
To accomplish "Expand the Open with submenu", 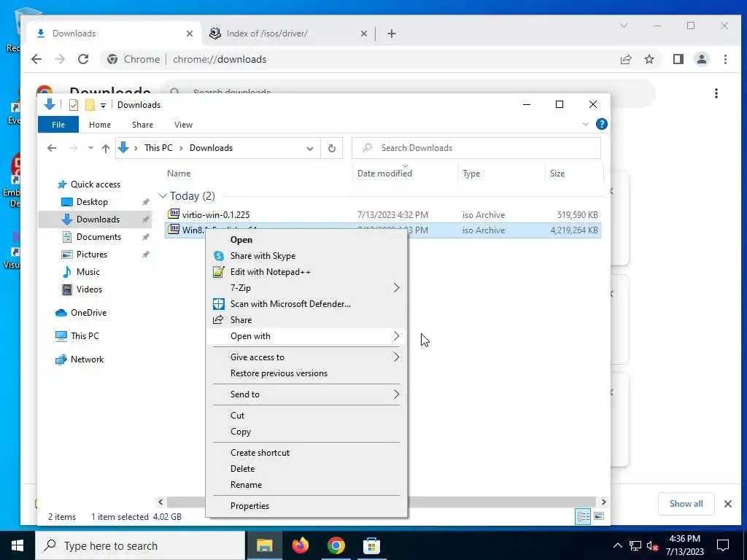I will pos(306,336).
